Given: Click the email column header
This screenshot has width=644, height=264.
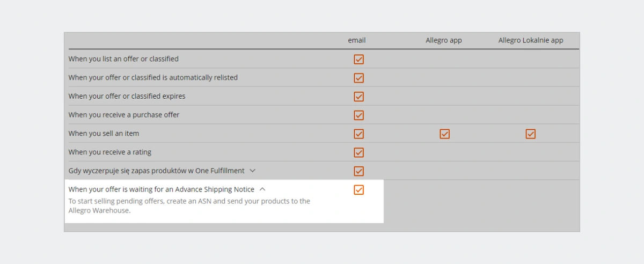Looking at the screenshot, I should tap(357, 40).
